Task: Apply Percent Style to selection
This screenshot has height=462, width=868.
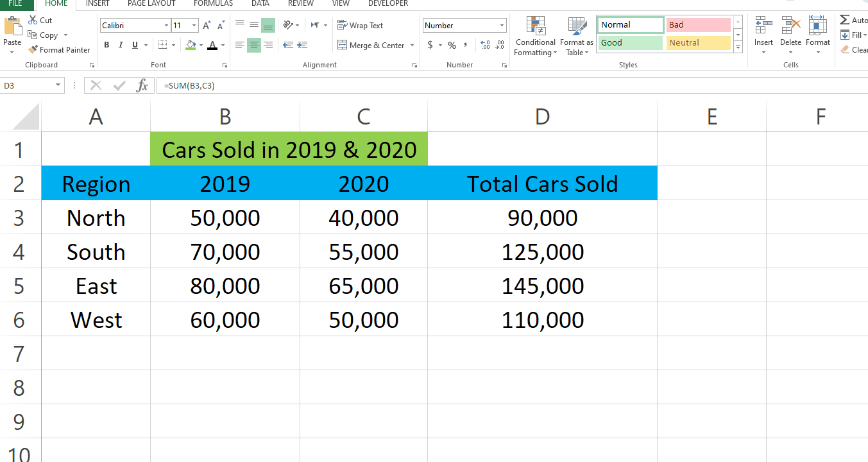Action: click(x=450, y=46)
